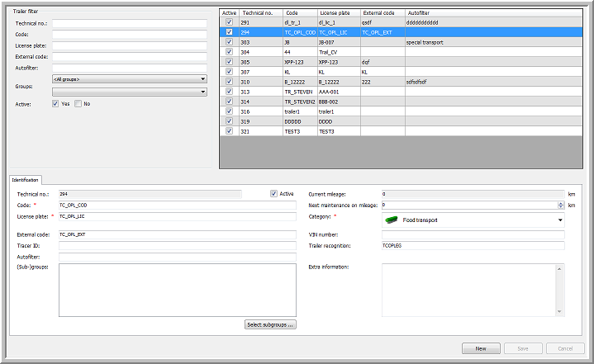
Task: Toggle the Yes active filter checkbox
Action: [x=55, y=104]
